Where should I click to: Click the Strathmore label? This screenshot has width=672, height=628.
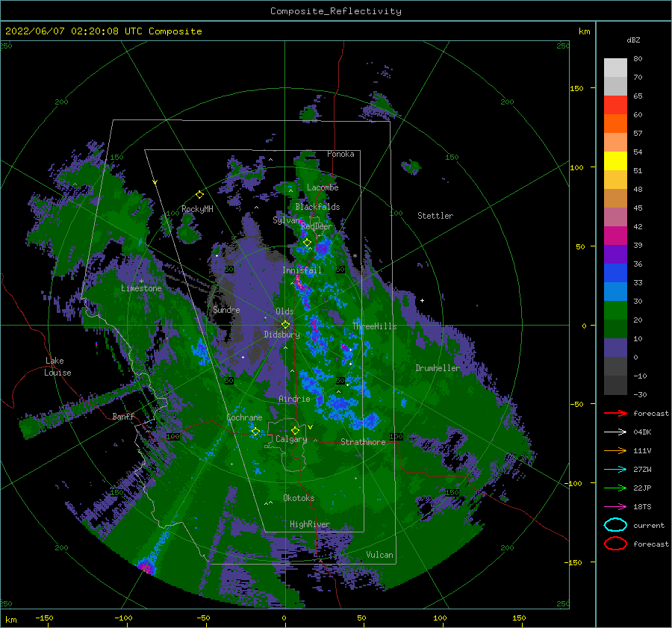(363, 441)
